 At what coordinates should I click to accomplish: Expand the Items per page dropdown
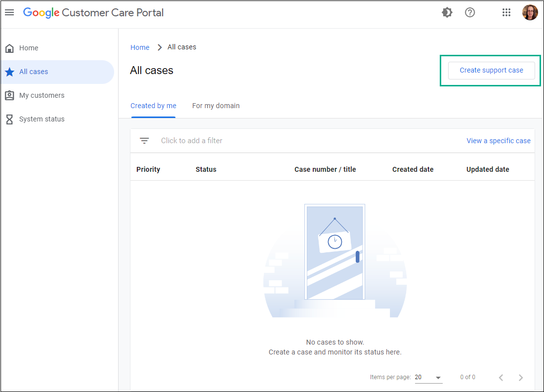point(428,377)
